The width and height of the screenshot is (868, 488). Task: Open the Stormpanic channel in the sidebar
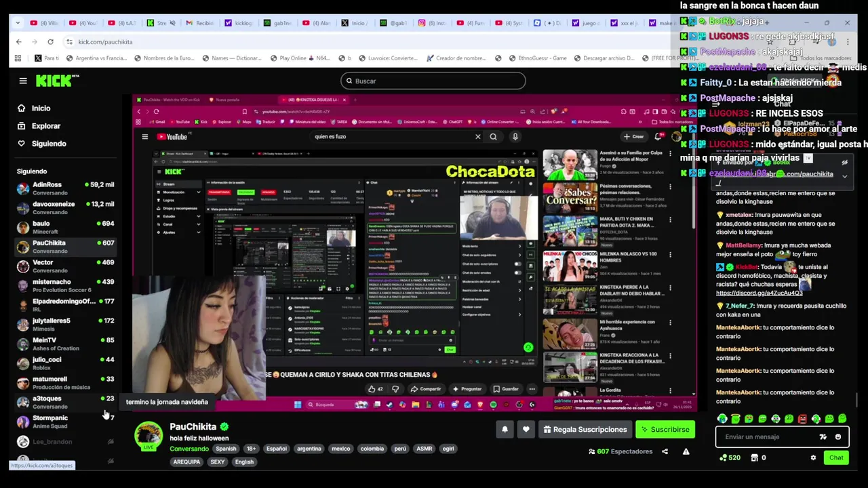coord(66,422)
